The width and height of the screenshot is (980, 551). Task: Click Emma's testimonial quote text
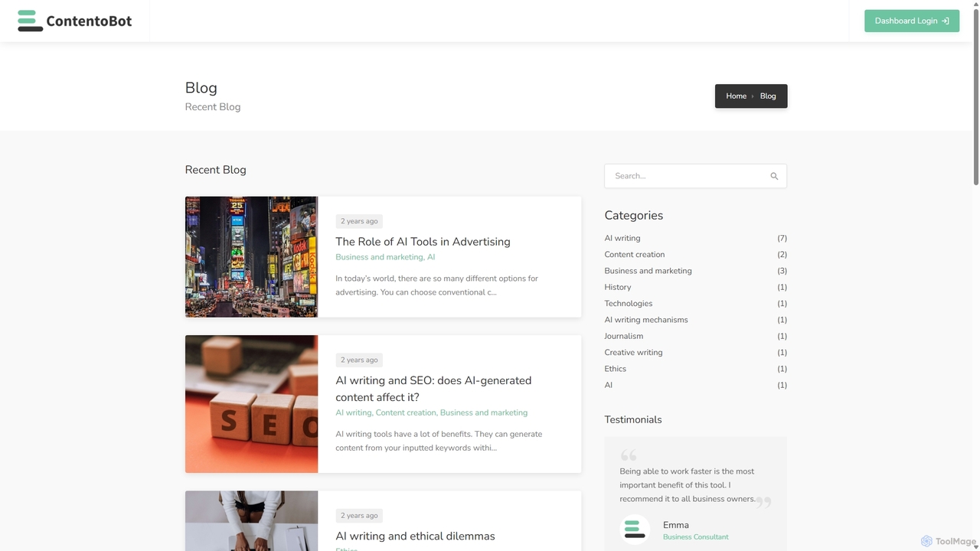point(688,485)
